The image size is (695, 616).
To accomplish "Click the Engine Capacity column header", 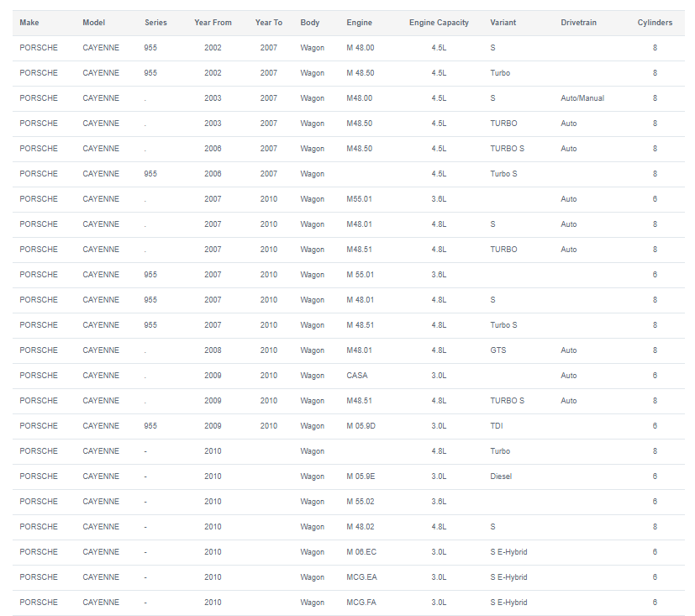I will pyautogui.click(x=439, y=23).
